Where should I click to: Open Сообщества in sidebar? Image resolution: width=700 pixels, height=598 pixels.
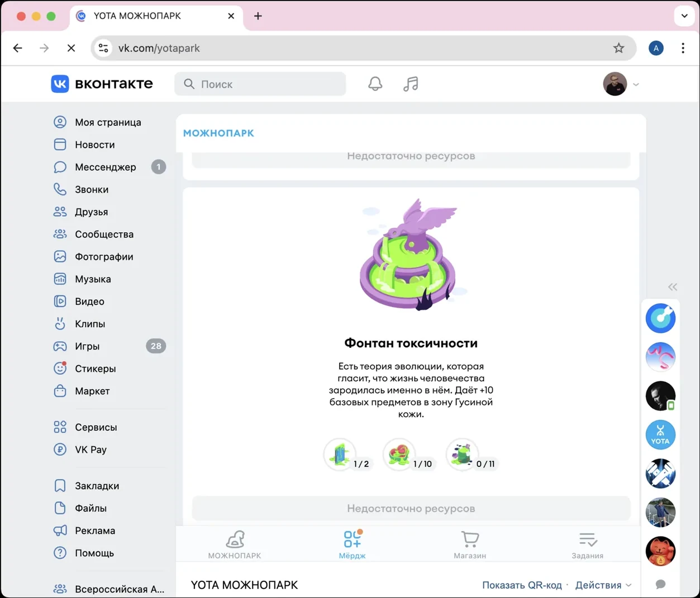104,234
